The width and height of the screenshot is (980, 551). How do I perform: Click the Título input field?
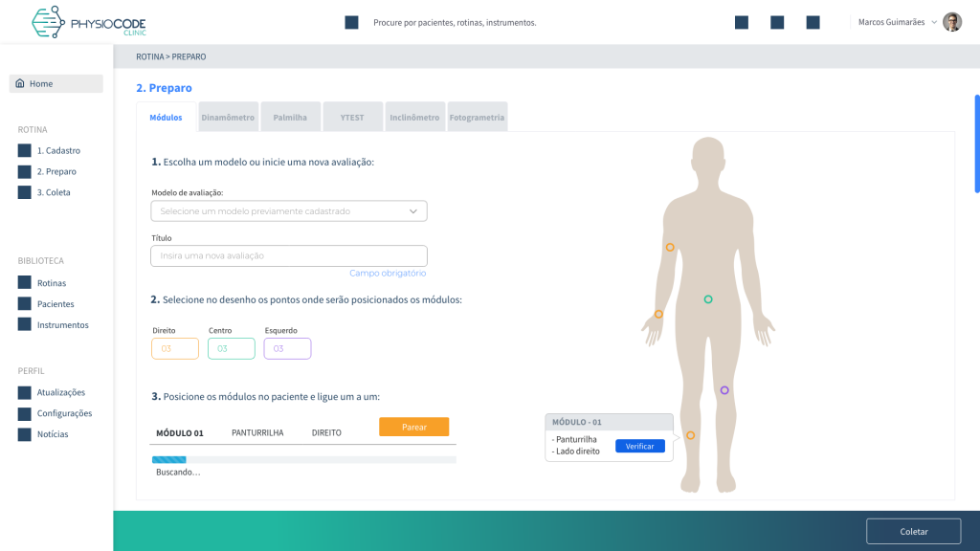pos(289,255)
